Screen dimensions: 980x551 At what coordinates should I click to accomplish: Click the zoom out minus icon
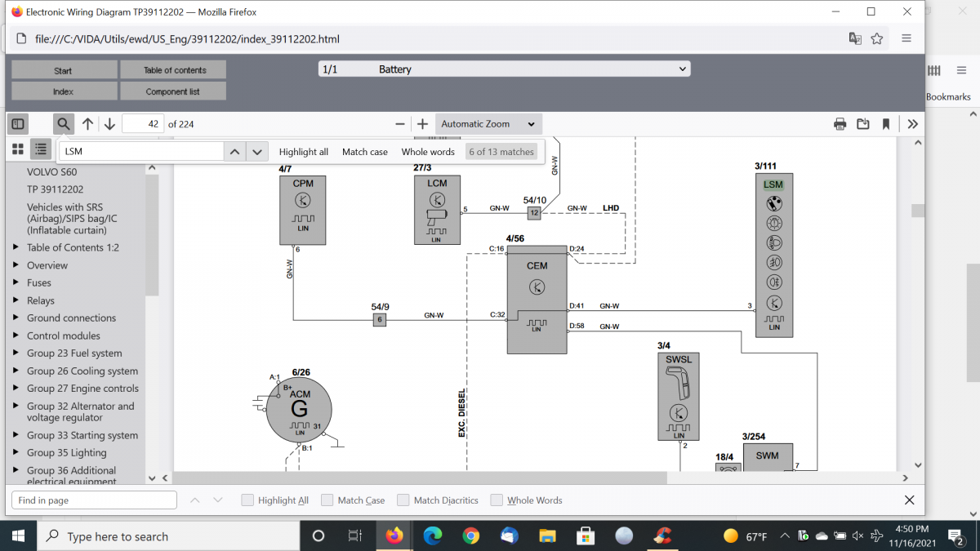[x=400, y=124]
